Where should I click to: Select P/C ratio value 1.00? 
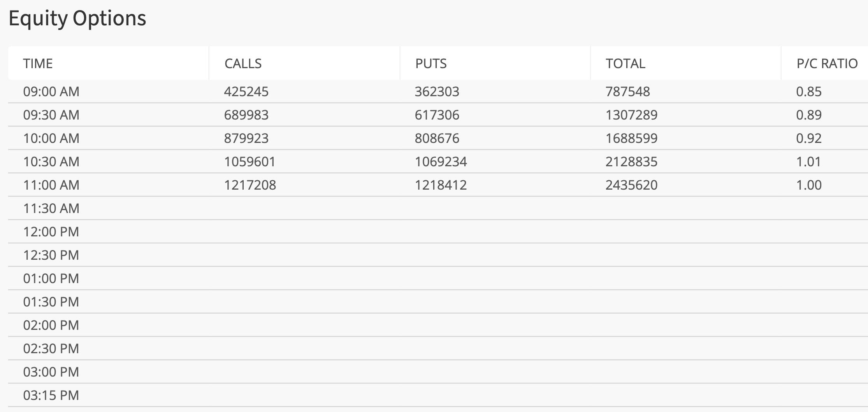click(809, 185)
